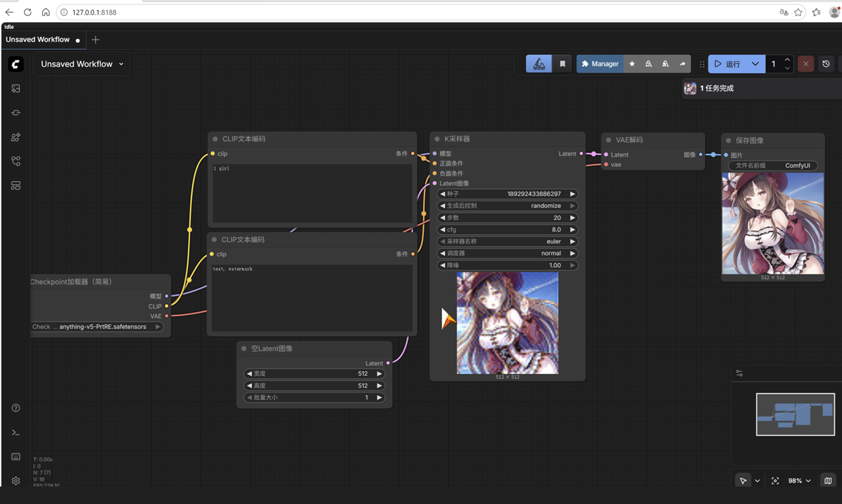Open 采样器名称 euler combo
842x504 pixels.
pos(507,242)
